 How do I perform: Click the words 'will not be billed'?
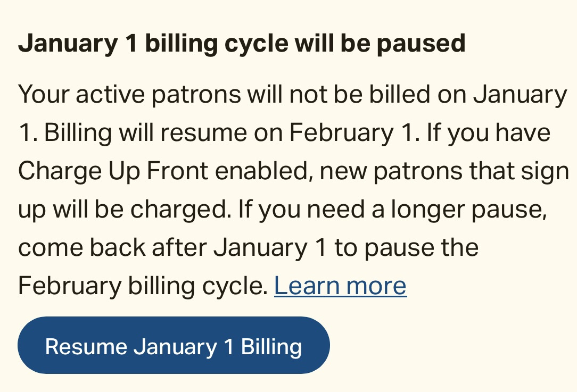(339, 94)
